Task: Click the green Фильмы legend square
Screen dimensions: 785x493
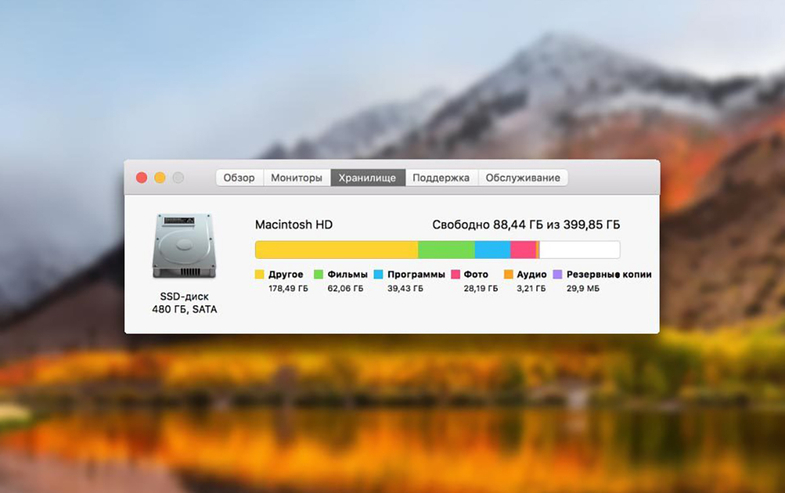Action: pos(319,274)
